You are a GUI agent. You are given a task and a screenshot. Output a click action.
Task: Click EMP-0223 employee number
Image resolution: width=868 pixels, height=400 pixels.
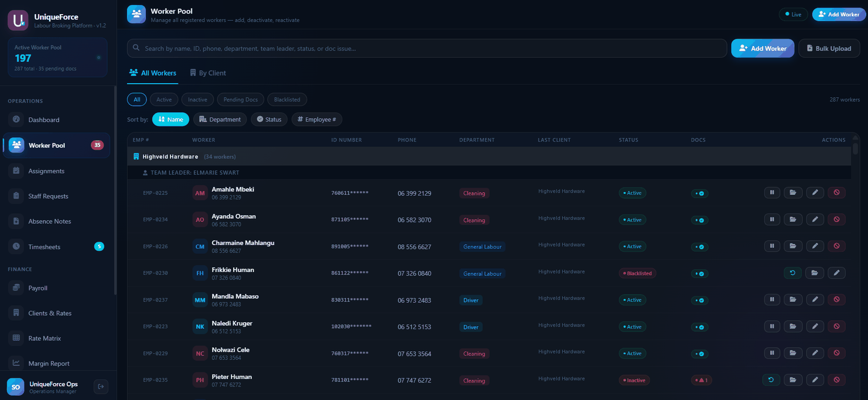(x=155, y=327)
